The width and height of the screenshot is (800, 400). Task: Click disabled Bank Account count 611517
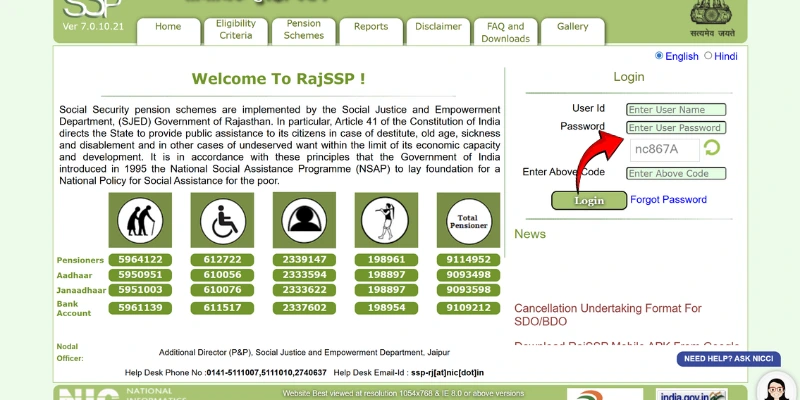[222, 308]
